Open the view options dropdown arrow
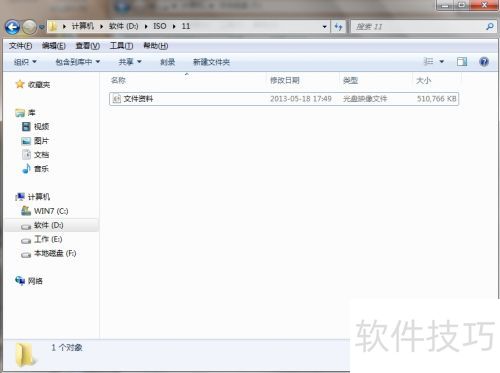 442,62
